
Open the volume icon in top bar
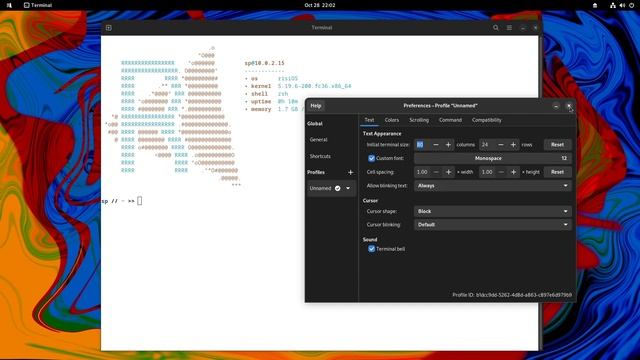click(622, 5)
